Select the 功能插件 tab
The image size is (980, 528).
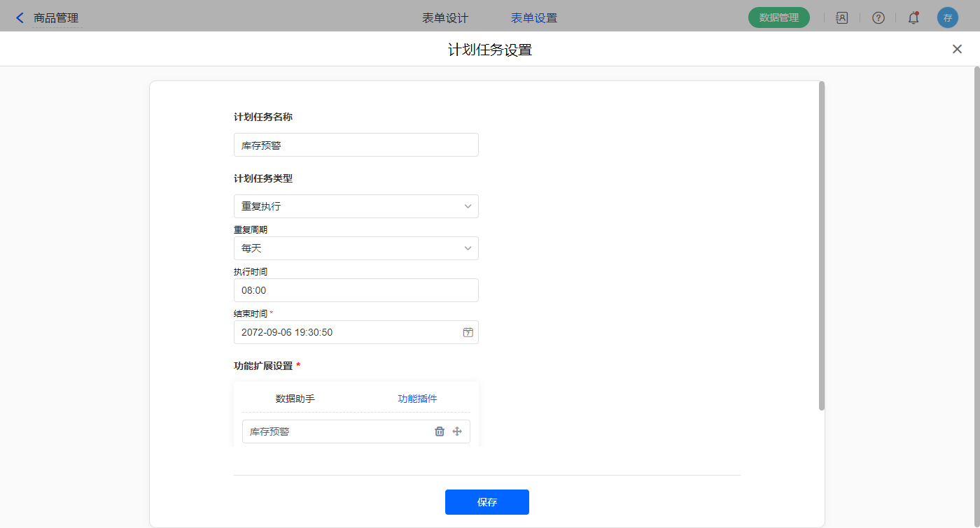pos(417,399)
